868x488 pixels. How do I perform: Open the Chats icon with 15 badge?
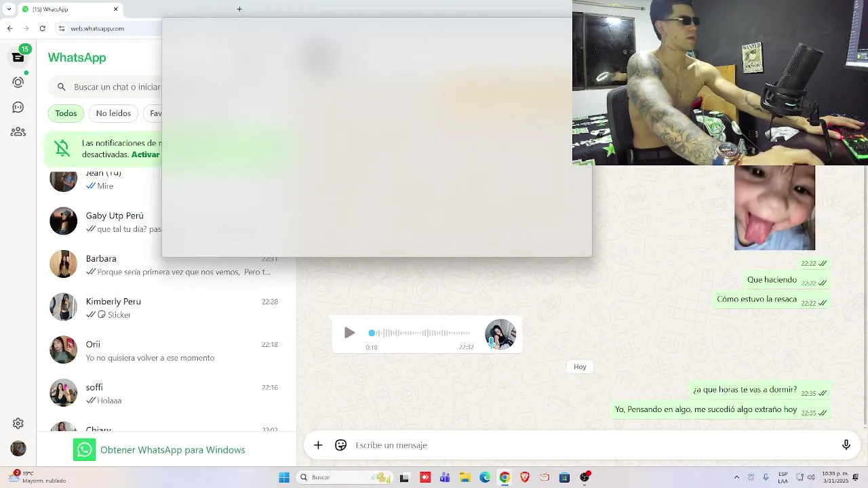[x=18, y=57]
